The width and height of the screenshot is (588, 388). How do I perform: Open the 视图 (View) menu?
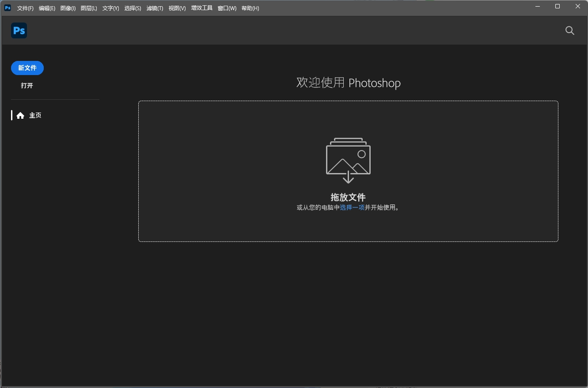click(177, 8)
